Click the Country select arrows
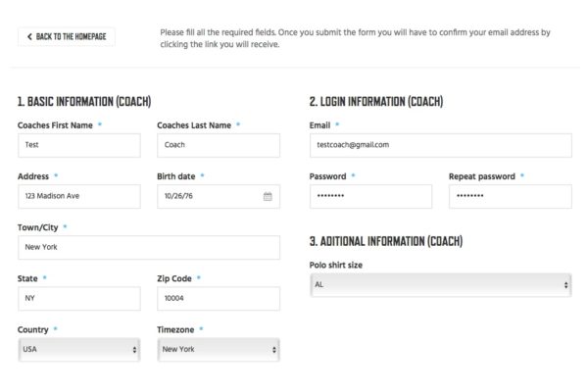 click(134, 350)
